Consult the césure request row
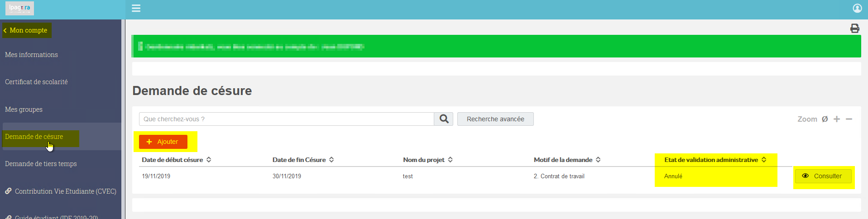The width and height of the screenshot is (868, 219). point(823,176)
